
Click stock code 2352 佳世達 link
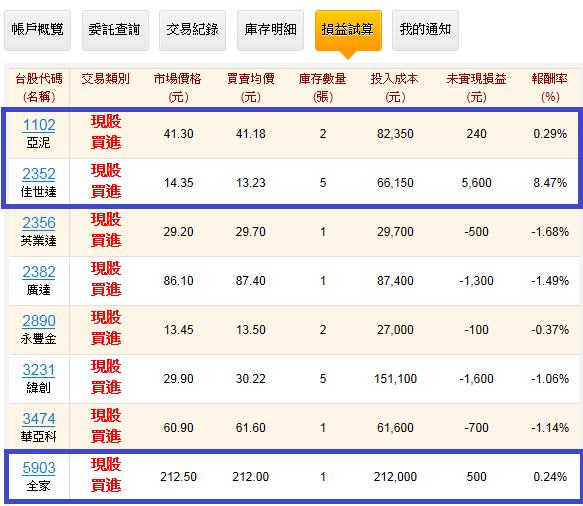click(x=39, y=174)
